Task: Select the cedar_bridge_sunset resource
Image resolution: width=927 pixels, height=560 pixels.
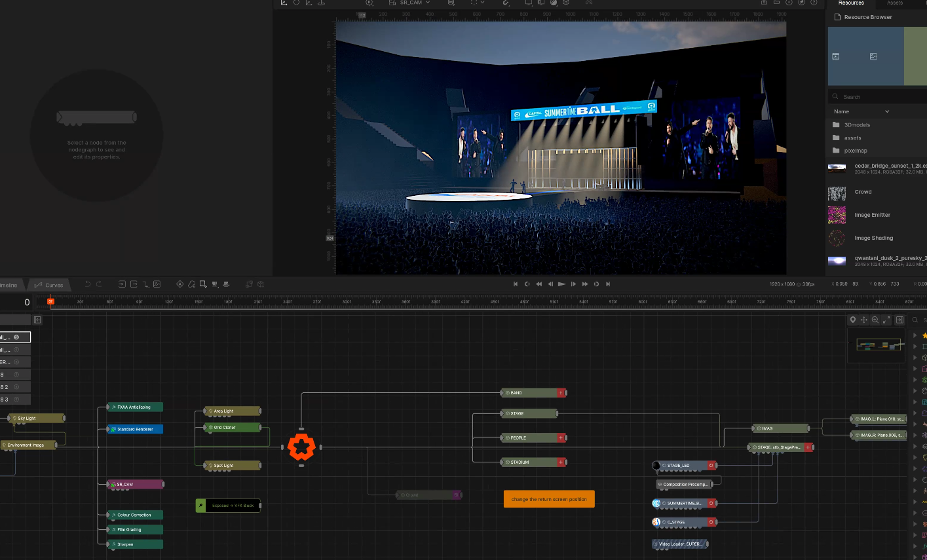Action: 877,168
